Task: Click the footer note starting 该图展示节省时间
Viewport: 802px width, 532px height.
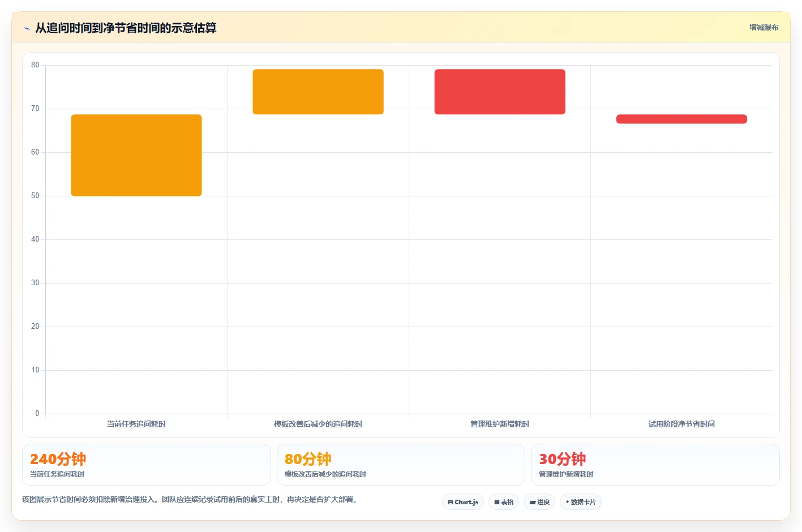Action: tap(190, 499)
